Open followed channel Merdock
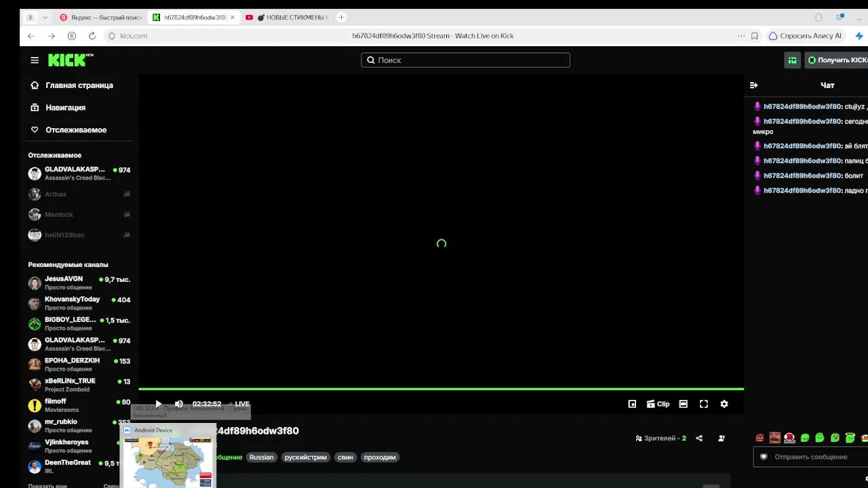 [79, 215]
